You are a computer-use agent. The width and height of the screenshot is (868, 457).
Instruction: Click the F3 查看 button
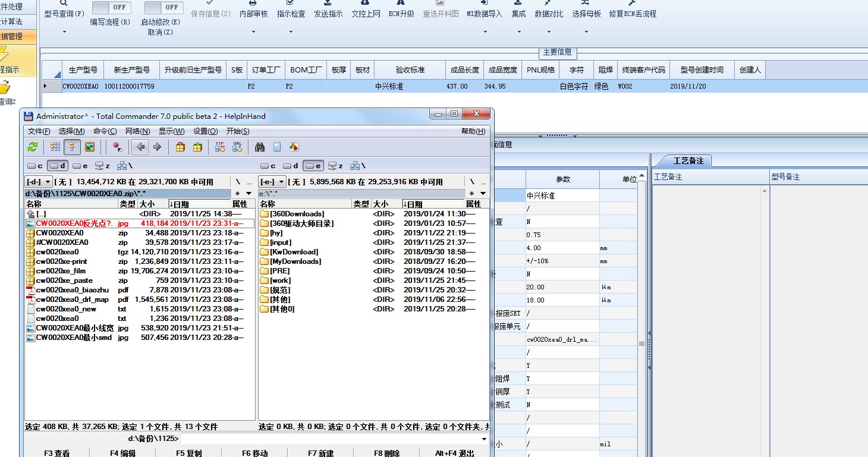pyautogui.click(x=57, y=453)
